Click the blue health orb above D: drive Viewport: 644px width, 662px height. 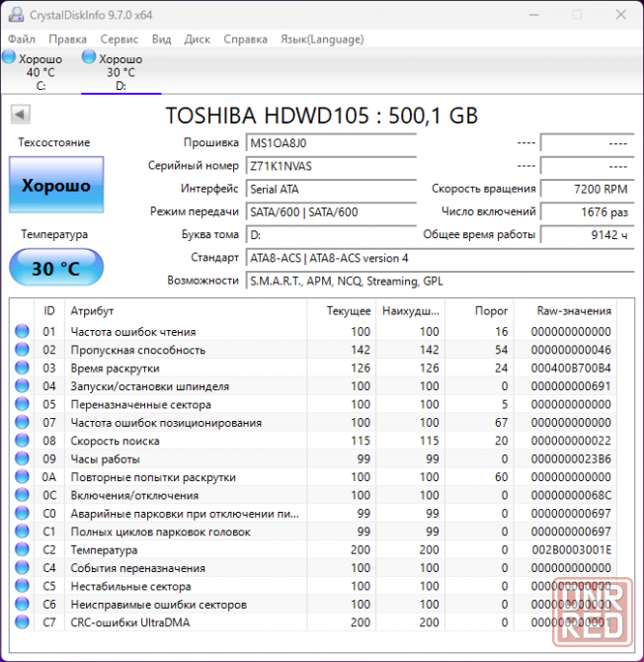point(89,56)
